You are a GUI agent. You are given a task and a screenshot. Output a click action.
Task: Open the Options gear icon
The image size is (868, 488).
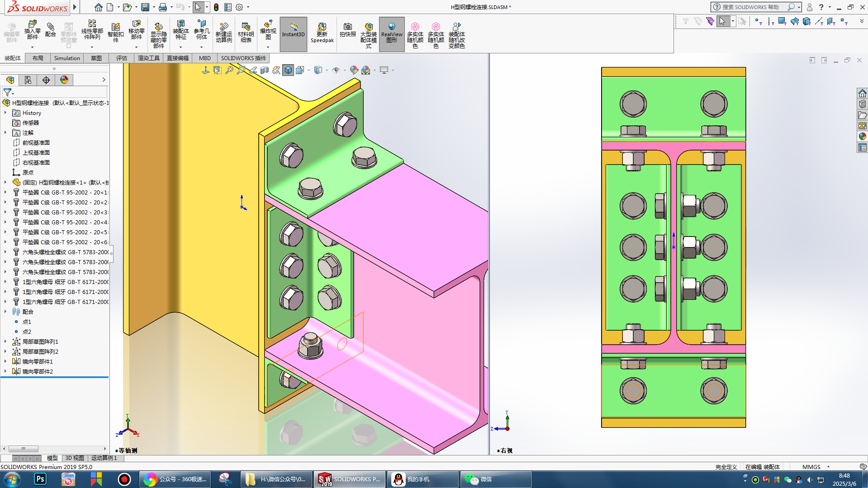click(x=239, y=7)
